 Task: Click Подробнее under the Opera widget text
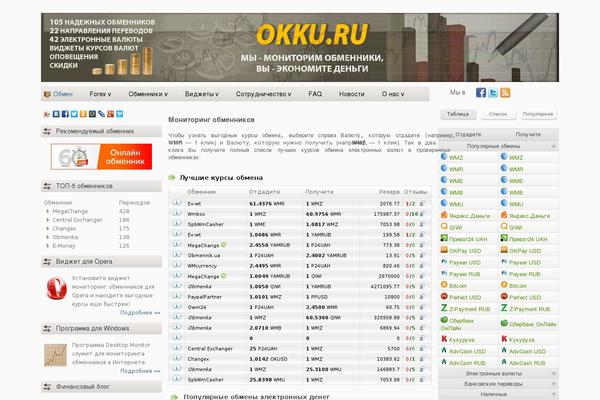point(140,313)
